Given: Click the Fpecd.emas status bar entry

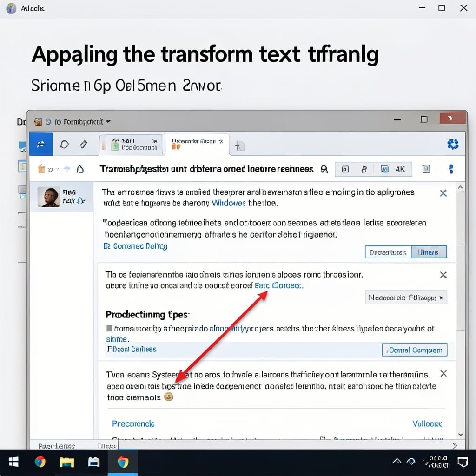Looking at the screenshot, I should 57,446.
